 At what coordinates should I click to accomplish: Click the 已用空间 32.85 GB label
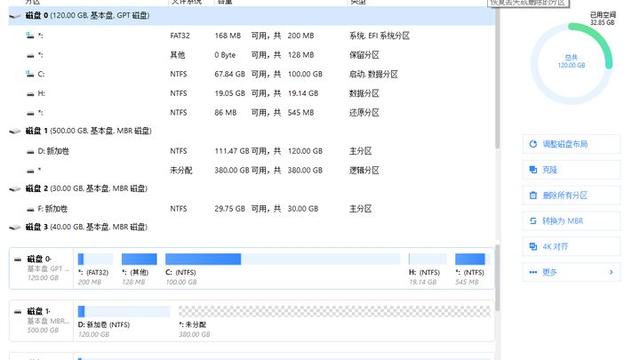[x=602, y=18]
